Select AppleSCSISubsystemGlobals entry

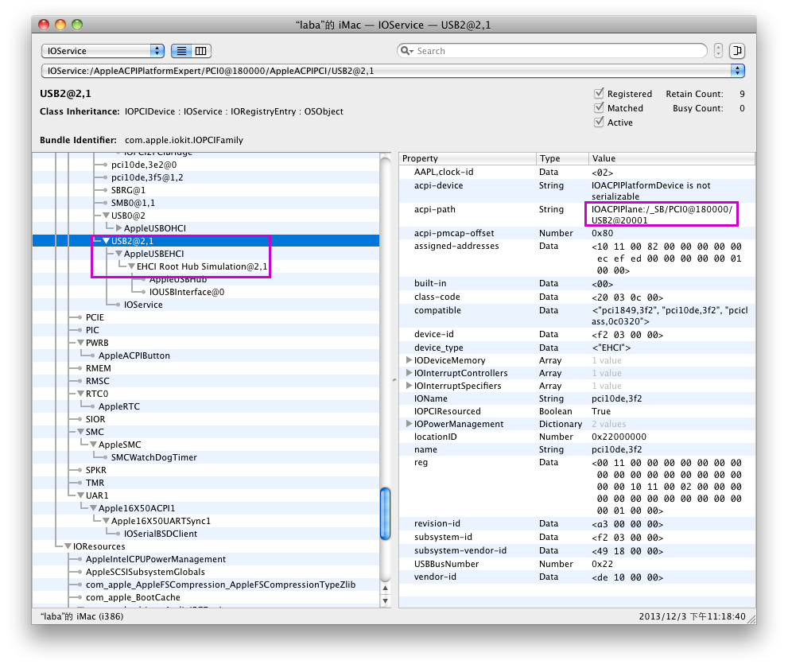[x=146, y=572]
